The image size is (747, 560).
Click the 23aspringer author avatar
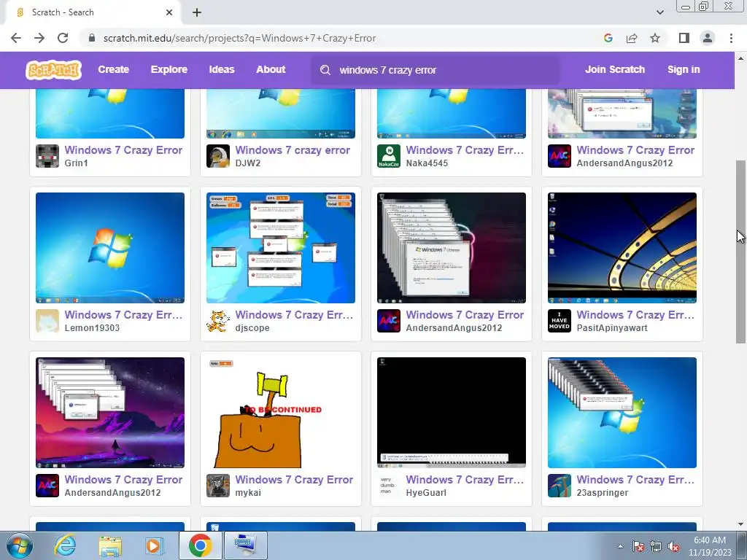tap(560, 486)
